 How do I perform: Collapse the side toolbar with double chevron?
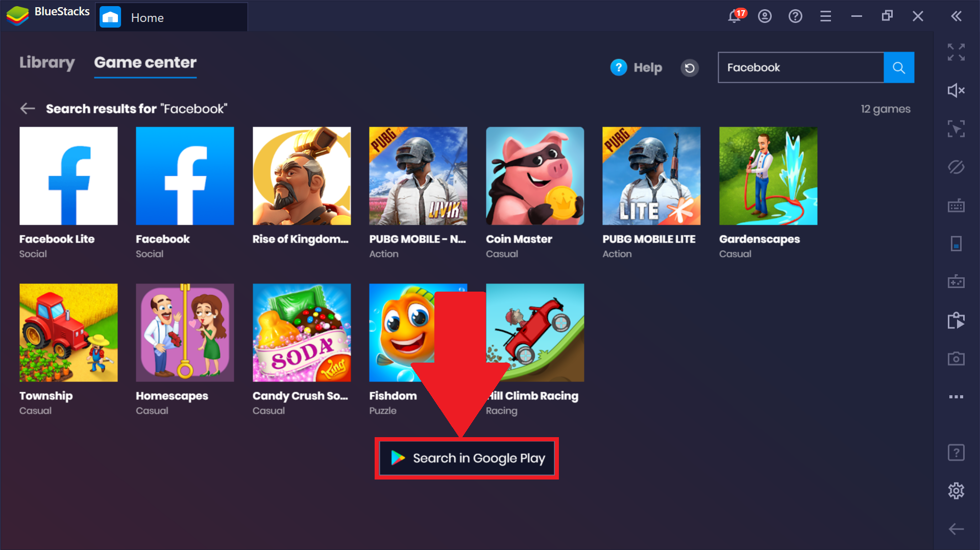(x=957, y=16)
